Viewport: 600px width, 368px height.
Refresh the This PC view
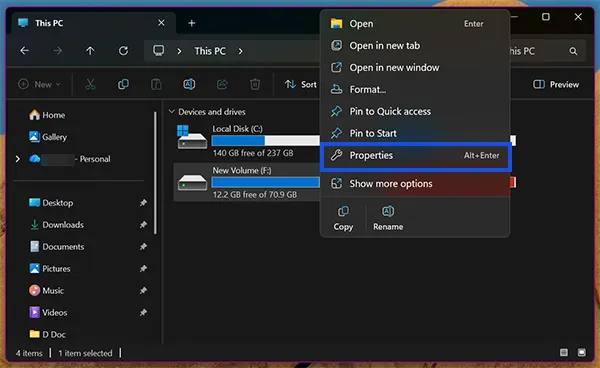click(x=123, y=51)
